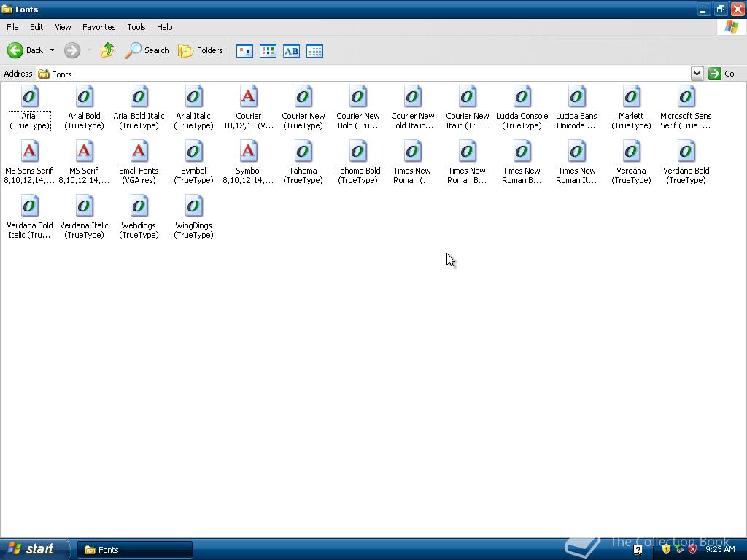This screenshot has height=560, width=747.
Task: Click the red shield tray icon
Action: tap(693, 550)
